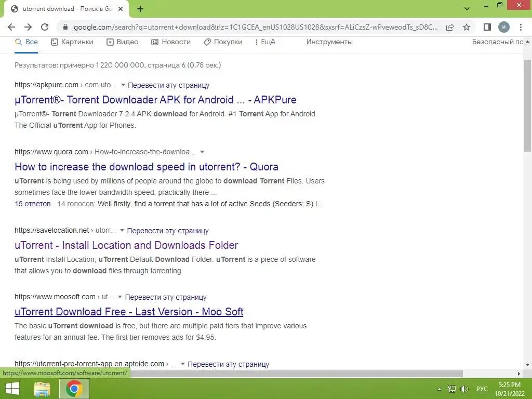This screenshot has height=399, width=532.
Task: Switch to the Видео tab
Action: tap(123, 42)
